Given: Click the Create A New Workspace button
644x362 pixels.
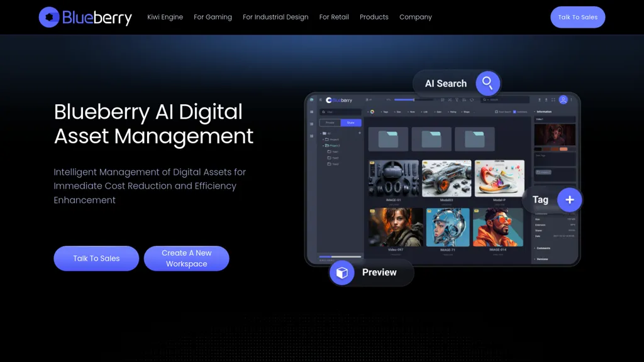Looking at the screenshot, I should [x=186, y=258].
